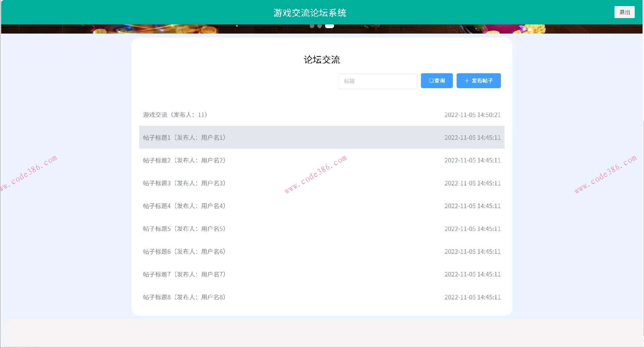
Task: Click the second carousel indicator dot
Action: point(320,26)
